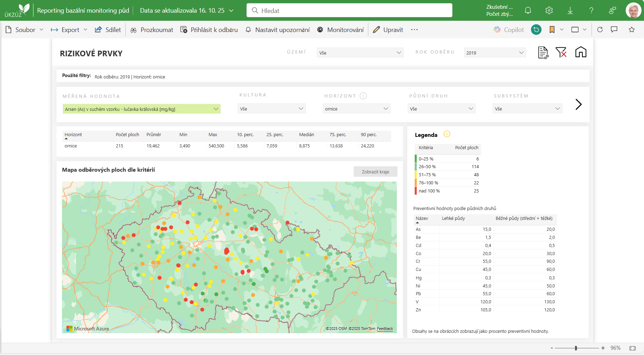Refresh visuals using reload icon

pos(600,30)
